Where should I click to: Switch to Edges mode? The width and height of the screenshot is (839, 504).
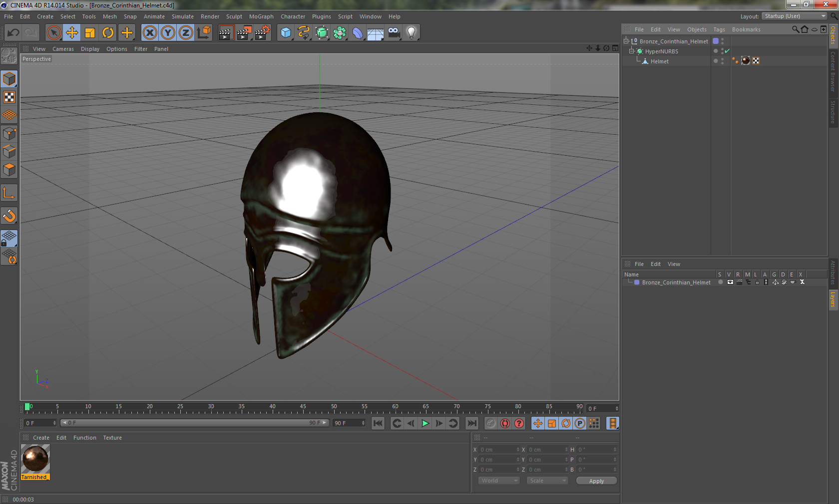(9, 152)
